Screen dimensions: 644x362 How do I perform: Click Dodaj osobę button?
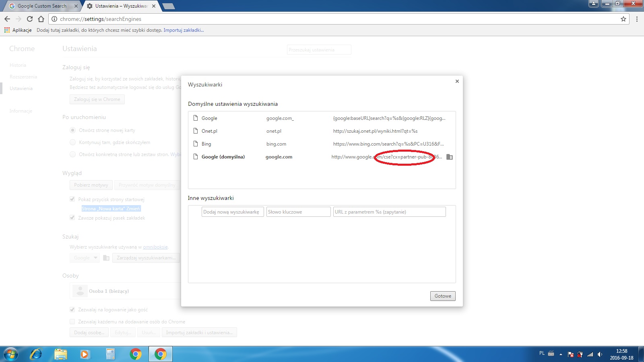coord(89,333)
